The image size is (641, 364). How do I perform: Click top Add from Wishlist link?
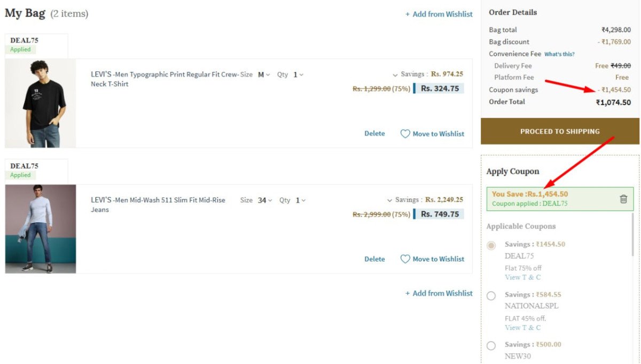pos(439,14)
